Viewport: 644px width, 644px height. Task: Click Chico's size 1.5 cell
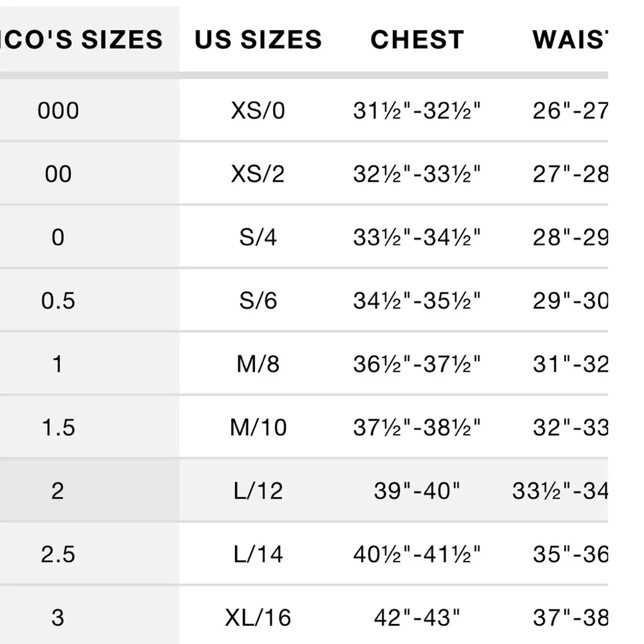coord(58,427)
